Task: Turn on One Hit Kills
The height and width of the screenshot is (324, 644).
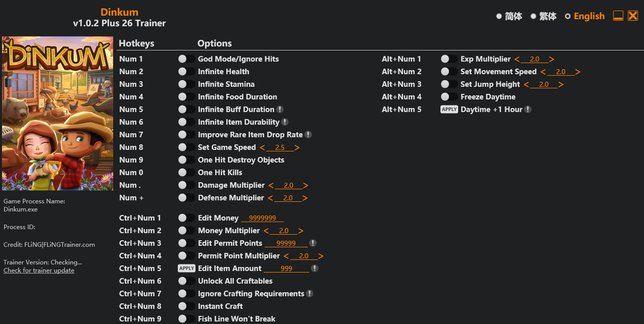Action: click(x=186, y=173)
